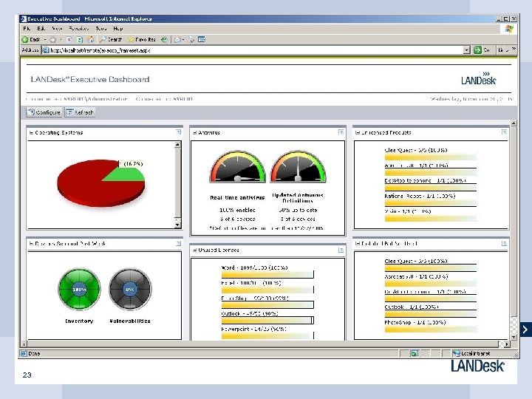Viewport: 532px width, 399px height.
Task: Open the Antivirus panel options icon
Action: (341, 132)
